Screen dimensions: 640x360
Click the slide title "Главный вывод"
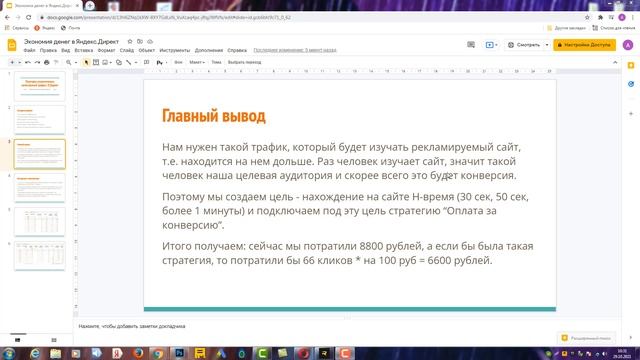[x=214, y=116]
